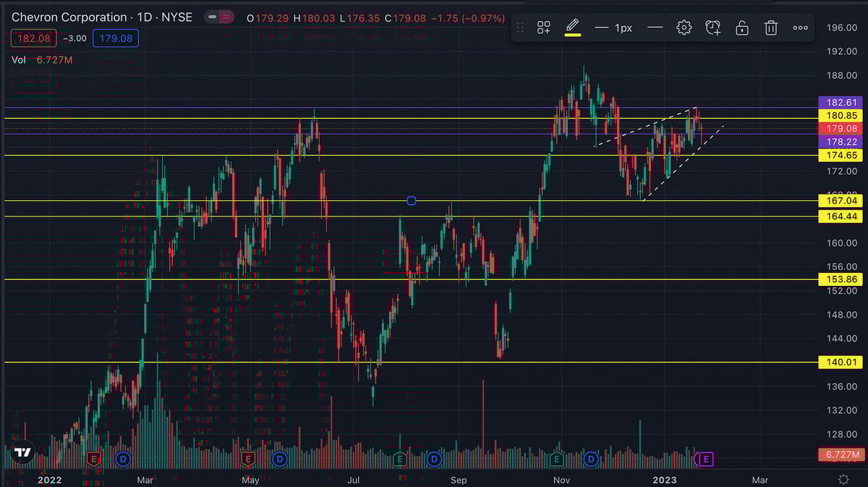Grab the floating toolbar's dotted drag handle
The width and height of the screenshot is (868, 487).
519,27
